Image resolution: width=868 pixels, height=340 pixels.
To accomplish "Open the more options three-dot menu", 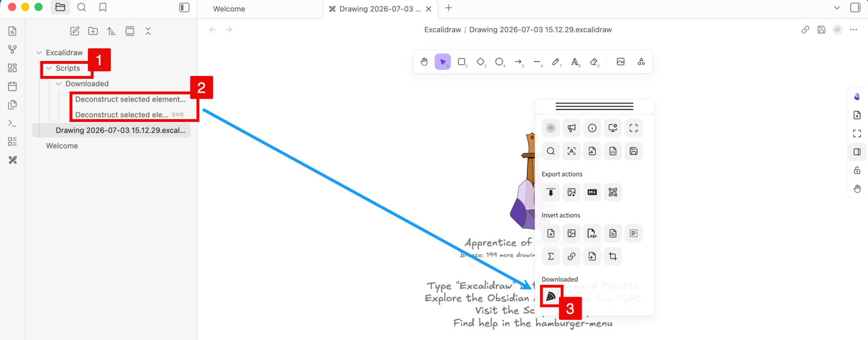I will click(x=854, y=30).
